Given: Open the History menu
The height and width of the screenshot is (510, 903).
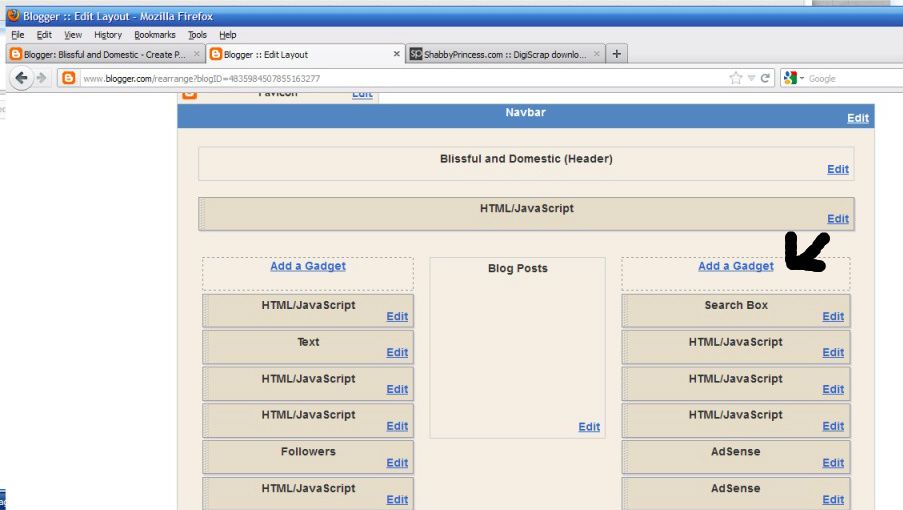Looking at the screenshot, I should (108, 35).
